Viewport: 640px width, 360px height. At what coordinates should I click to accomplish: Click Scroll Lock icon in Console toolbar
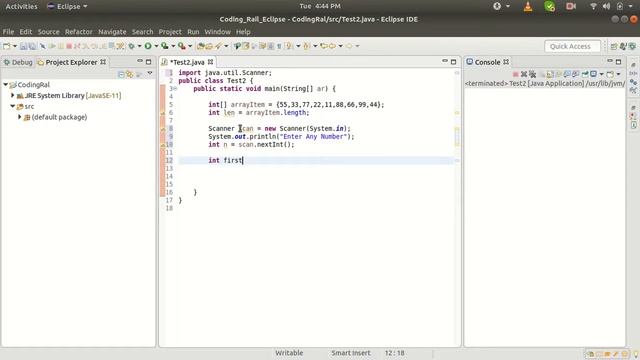[550, 74]
